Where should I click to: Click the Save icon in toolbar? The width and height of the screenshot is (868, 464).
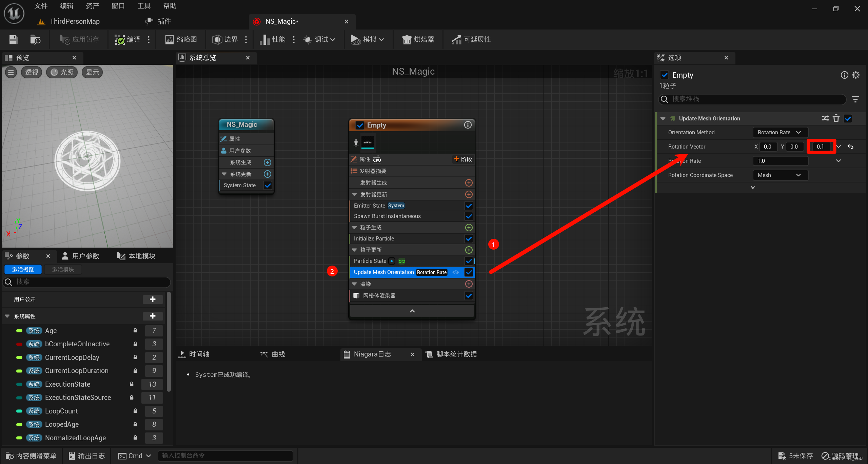pyautogui.click(x=13, y=40)
